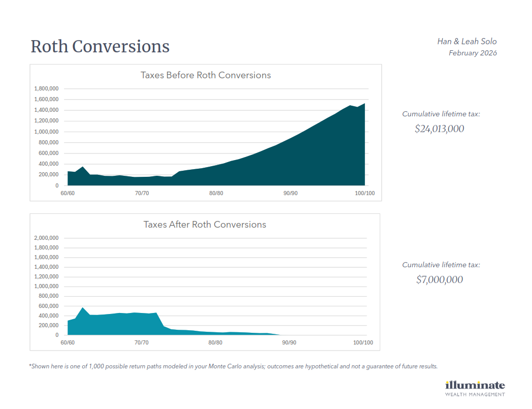Click chart title 'Taxes Before Roth Conversions'
This screenshot has height=409, width=532.
[x=206, y=75]
